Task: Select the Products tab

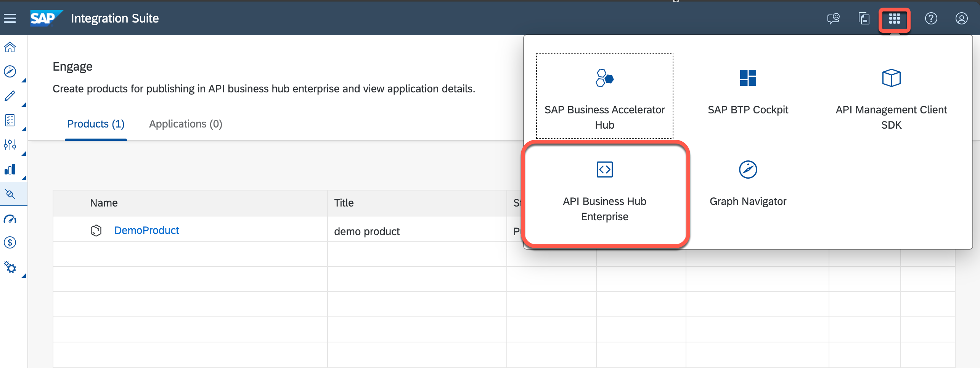Action: 96,124
